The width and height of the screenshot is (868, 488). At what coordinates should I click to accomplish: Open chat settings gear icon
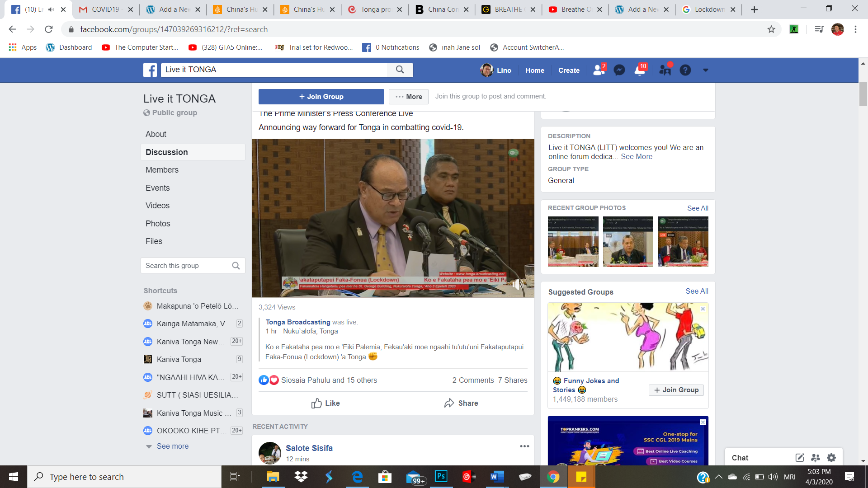click(x=831, y=458)
